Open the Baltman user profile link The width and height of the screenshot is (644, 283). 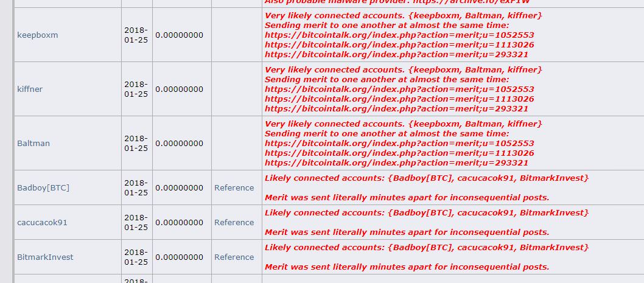click(33, 144)
